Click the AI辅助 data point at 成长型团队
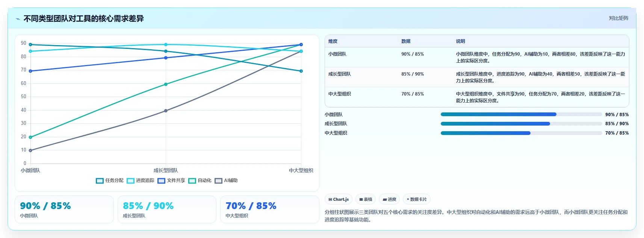The height and width of the screenshot is (238, 644). [166, 111]
